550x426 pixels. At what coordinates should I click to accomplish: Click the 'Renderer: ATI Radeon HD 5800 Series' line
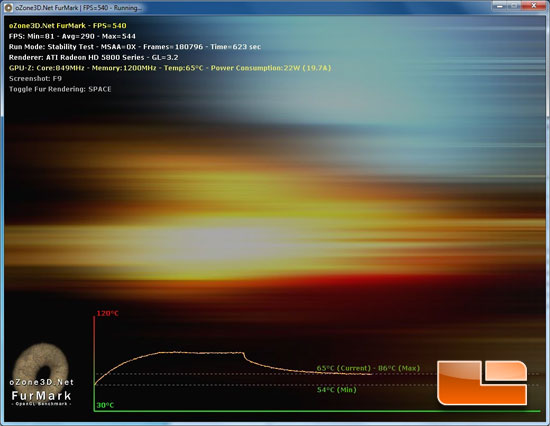(x=93, y=57)
